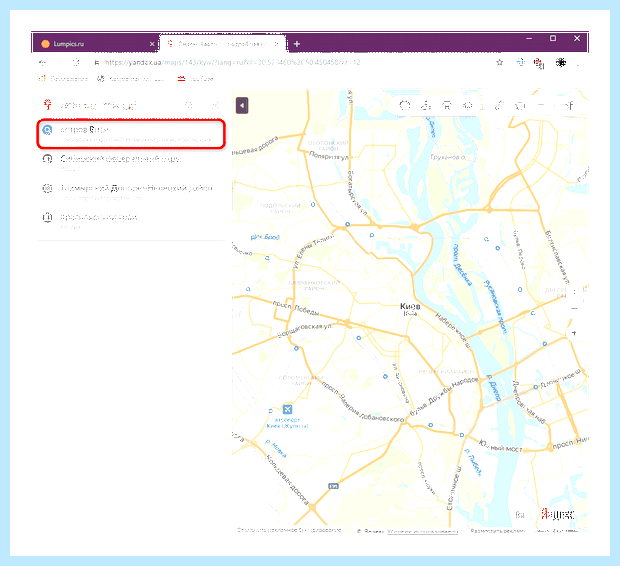Viewport: 620px width, 566px height.
Task: Select the ruler measuring tool
Action: [x=499, y=105]
